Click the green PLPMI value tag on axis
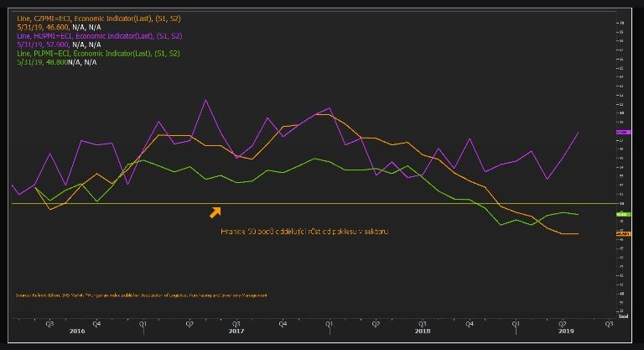The height and width of the screenshot is (350, 644). click(x=623, y=215)
